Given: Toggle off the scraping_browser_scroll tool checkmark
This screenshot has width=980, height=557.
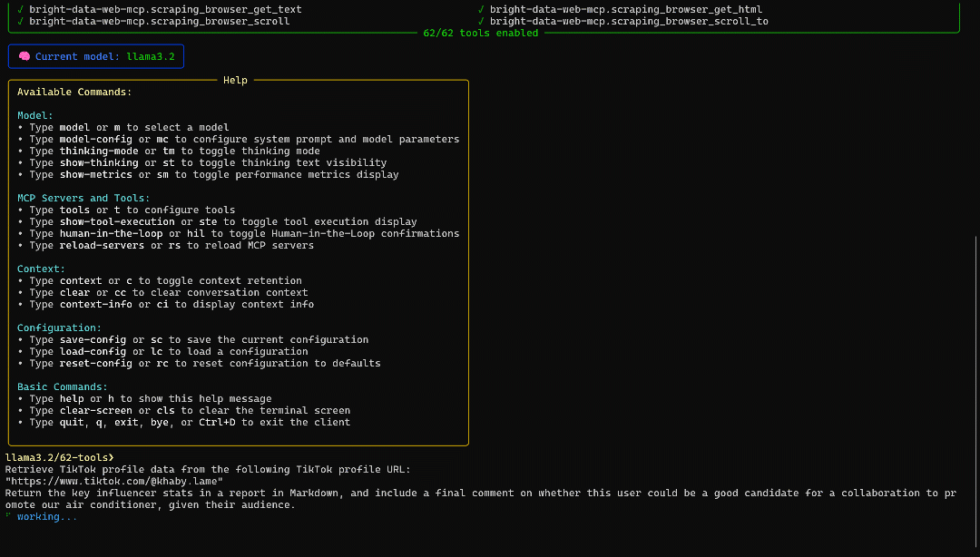Looking at the screenshot, I should [20, 21].
